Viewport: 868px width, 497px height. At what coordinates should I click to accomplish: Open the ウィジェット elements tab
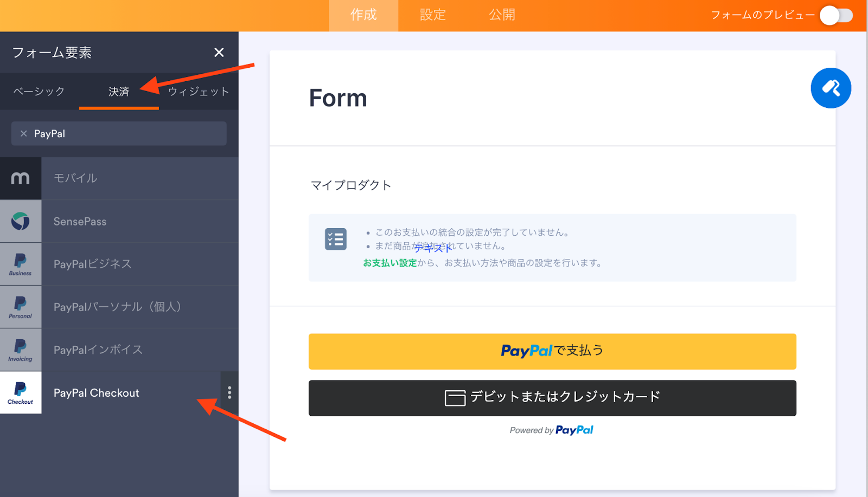pyautogui.click(x=199, y=92)
